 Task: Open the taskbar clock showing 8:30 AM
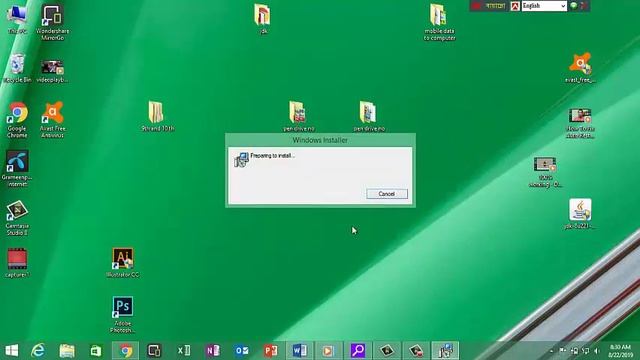[x=620, y=351]
